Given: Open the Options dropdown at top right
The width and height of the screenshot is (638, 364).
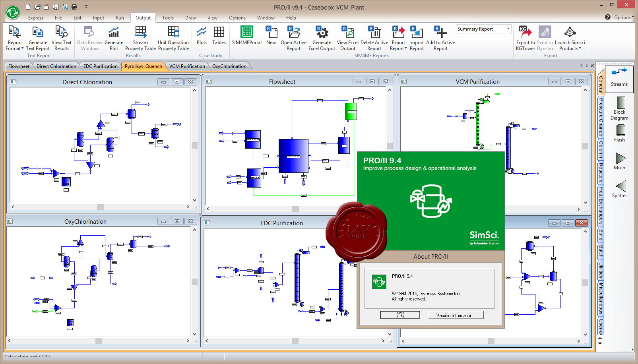Looking at the screenshot, I should (x=624, y=17).
